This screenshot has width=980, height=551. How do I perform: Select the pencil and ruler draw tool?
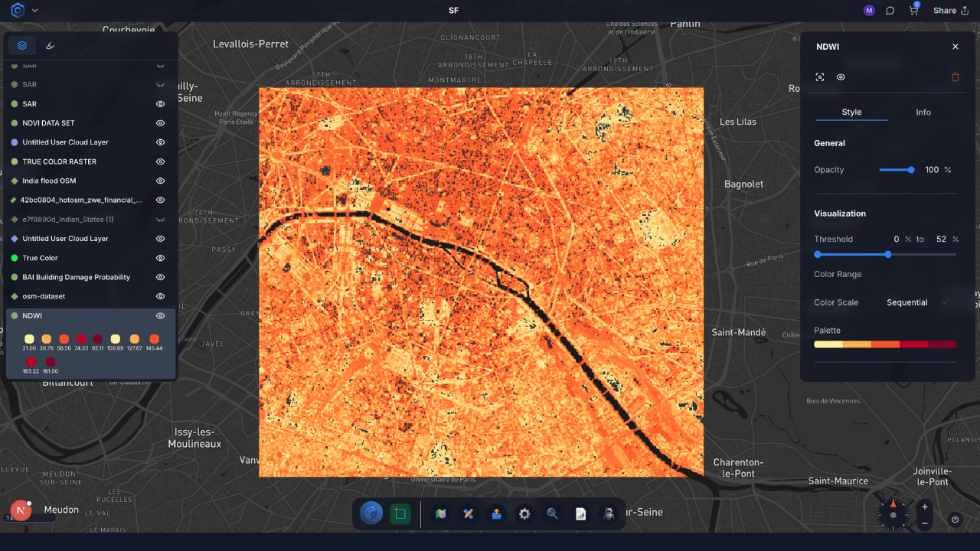pyautogui.click(x=469, y=514)
